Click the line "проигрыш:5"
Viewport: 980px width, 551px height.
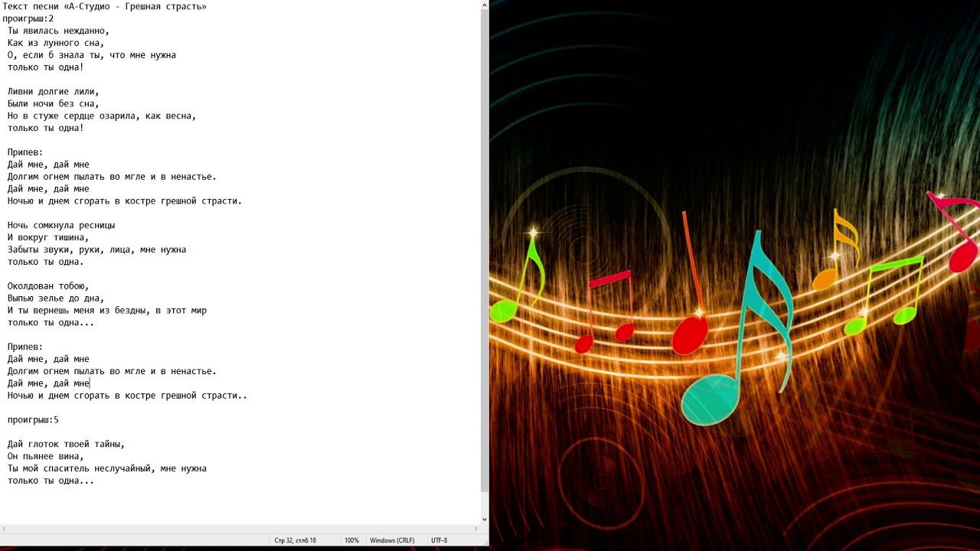[33, 420]
